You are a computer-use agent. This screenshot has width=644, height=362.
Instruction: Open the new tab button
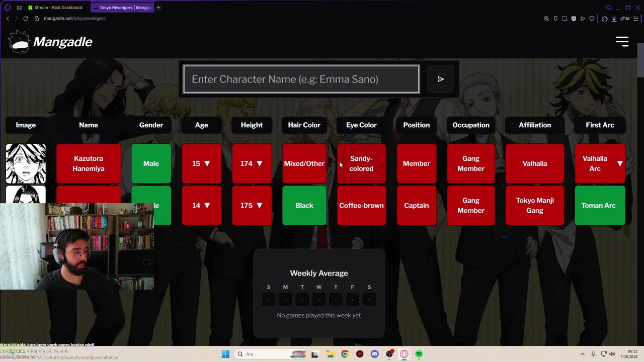158,8
